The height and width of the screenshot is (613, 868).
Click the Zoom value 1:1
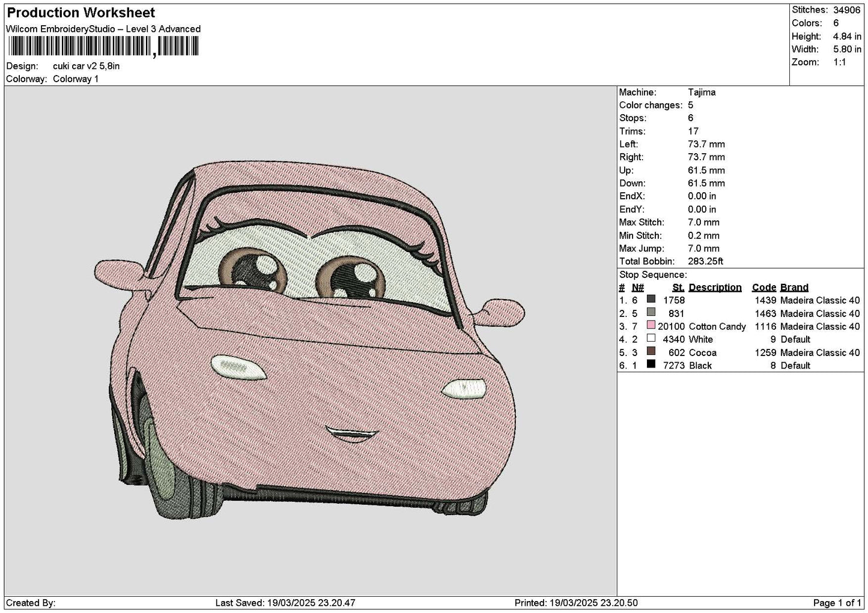(x=839, y=62)
